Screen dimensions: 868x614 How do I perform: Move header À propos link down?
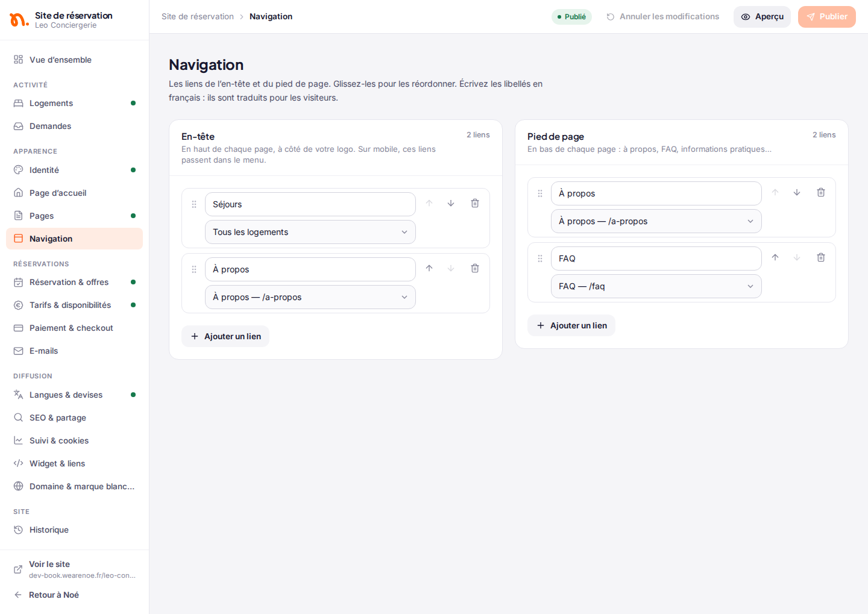tap(451, 268)
